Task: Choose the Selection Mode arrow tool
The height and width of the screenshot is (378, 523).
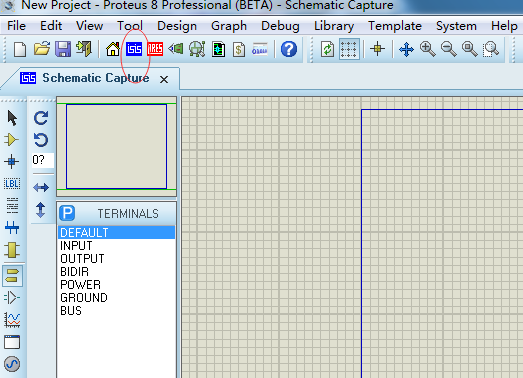Action: pos(12,118)
